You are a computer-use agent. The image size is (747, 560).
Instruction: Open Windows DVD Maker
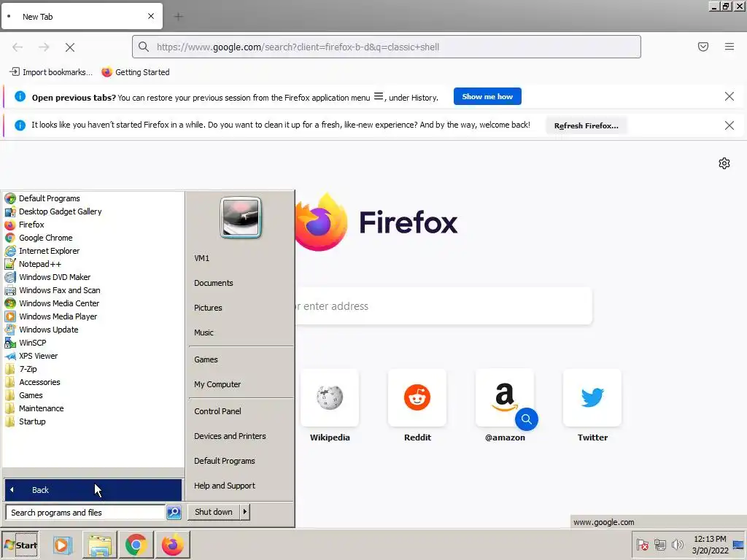point(47,276)
